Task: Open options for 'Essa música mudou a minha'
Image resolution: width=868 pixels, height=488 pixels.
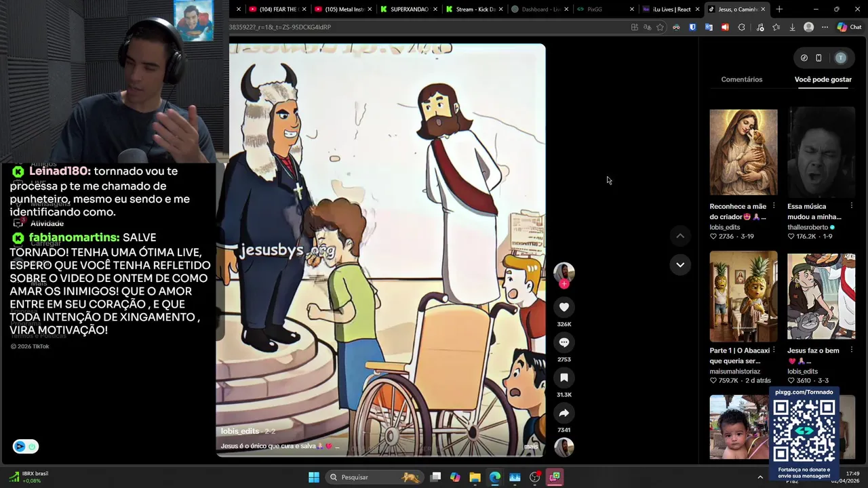Action: coord(852,206)
